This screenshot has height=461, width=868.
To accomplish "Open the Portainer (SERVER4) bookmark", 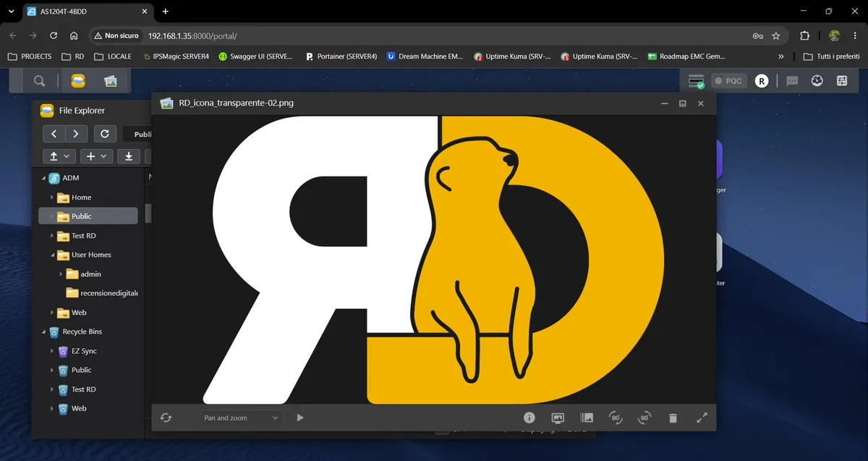I will click(x=341, y=56).
